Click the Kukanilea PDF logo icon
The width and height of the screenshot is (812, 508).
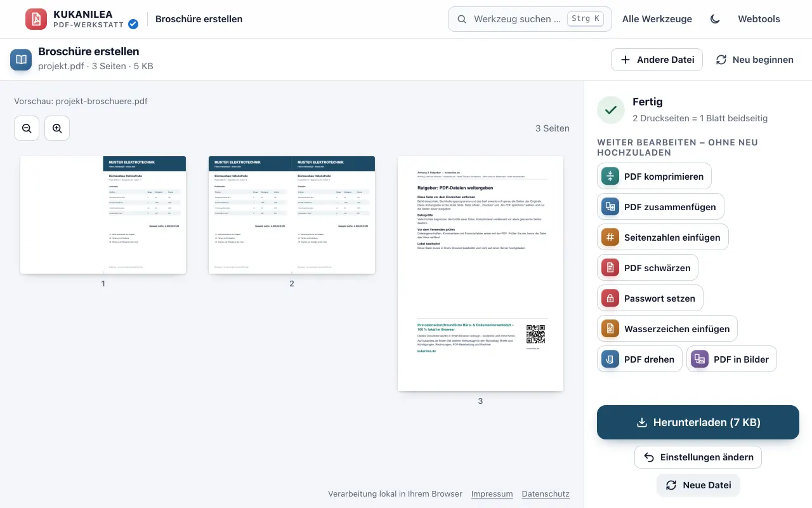[36, 19]
